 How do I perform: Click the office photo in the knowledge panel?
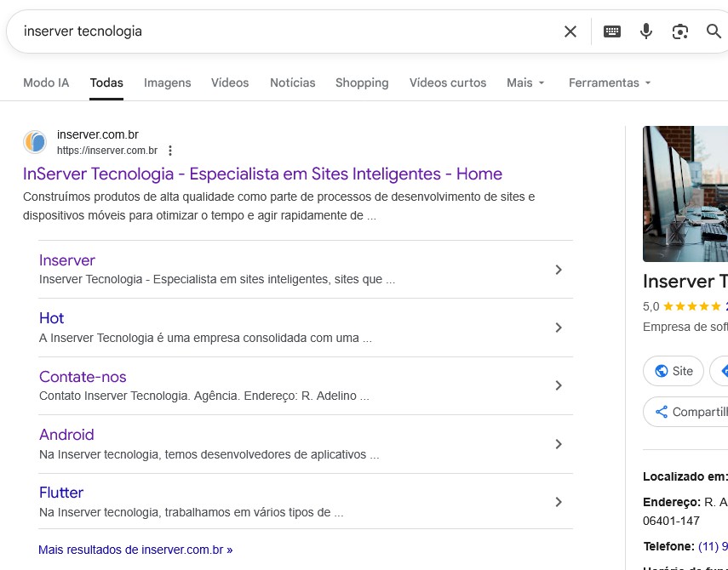tap(685, 194)
